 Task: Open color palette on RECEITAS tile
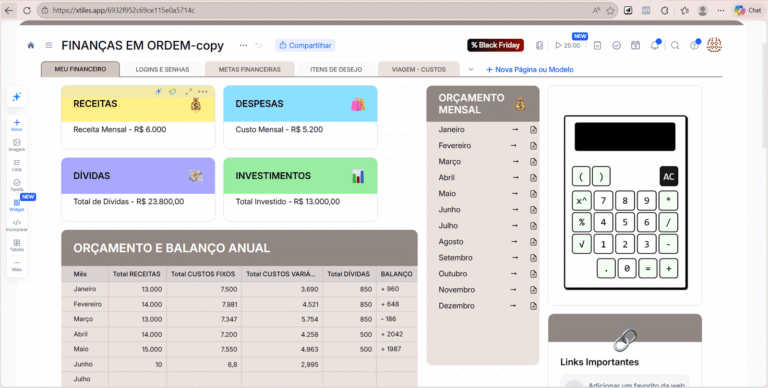(173, 92)
